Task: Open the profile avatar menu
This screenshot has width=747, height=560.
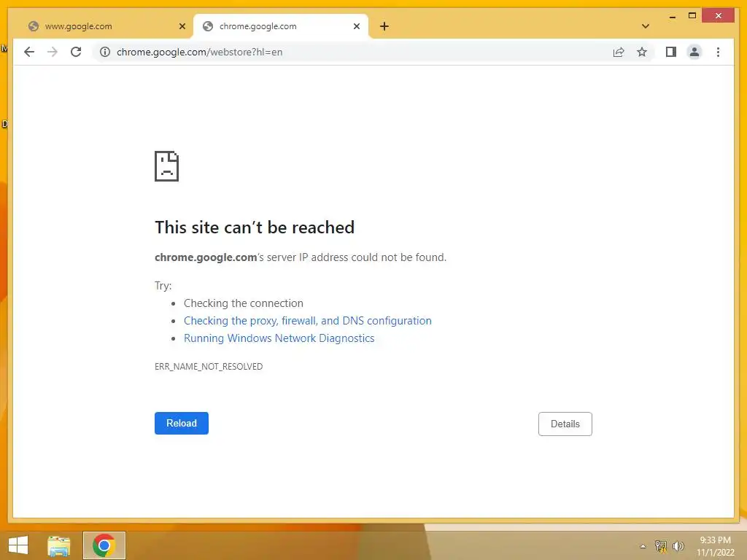Action: tap(694, 52)
